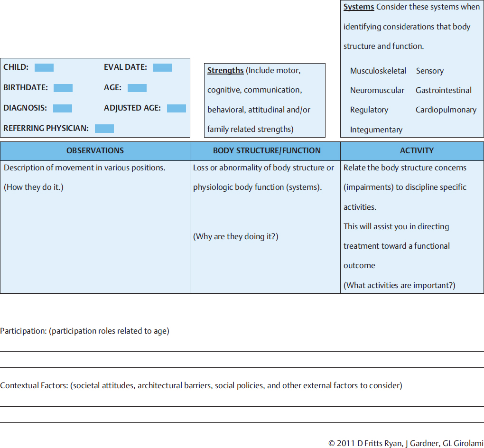Click the Participation label text
Screen dimensions: 484x448
tap(24, 331)
